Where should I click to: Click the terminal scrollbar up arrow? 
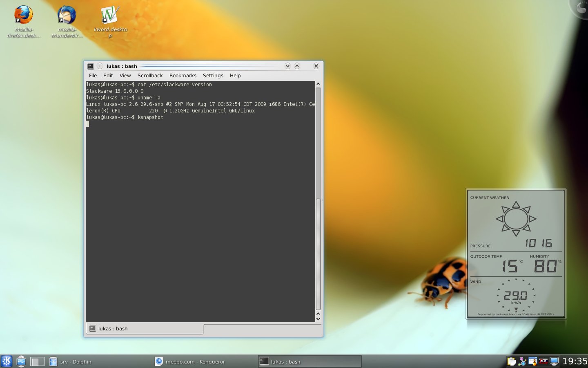click(x=318, y=84)
